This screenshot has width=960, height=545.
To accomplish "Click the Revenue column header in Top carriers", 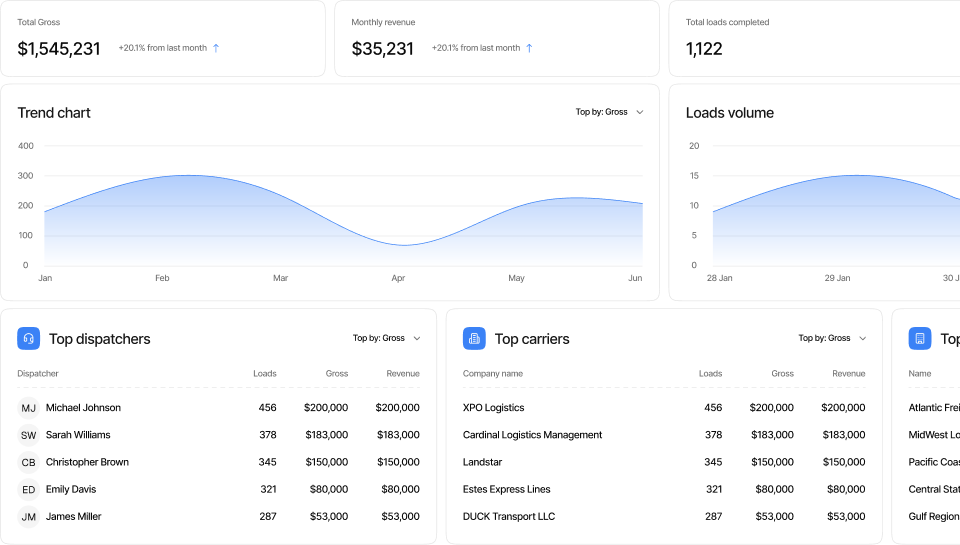I will 848,374.
